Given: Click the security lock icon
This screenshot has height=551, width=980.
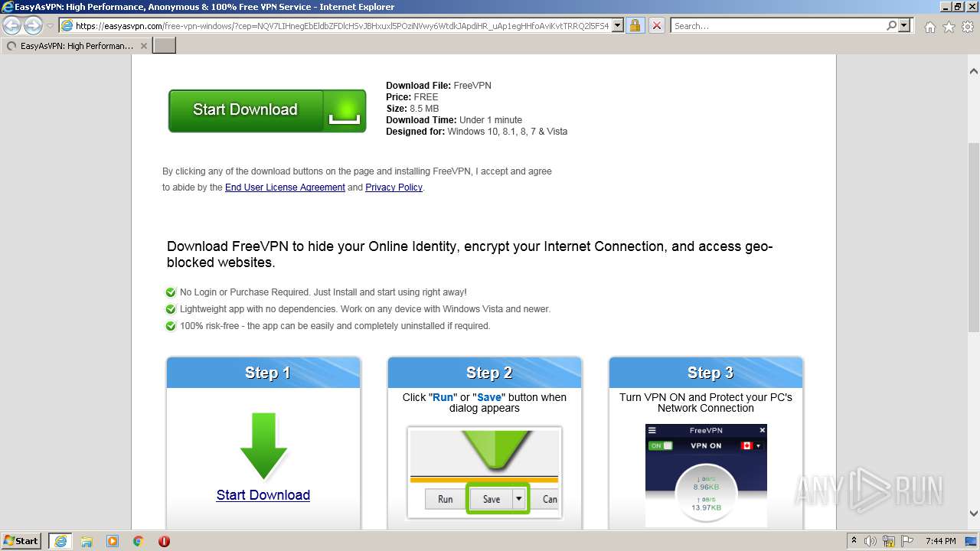Looking at the screenshot, I should pyautogui.click(x=635, y=25).
